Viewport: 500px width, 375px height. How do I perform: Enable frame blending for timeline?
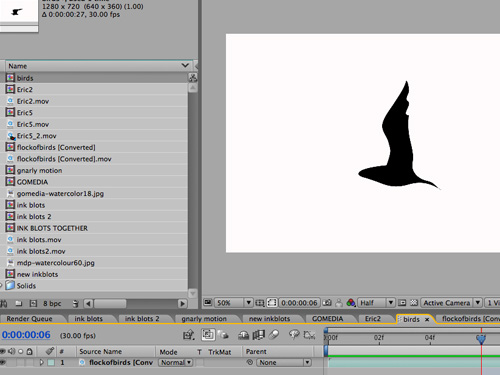(259, 335)
